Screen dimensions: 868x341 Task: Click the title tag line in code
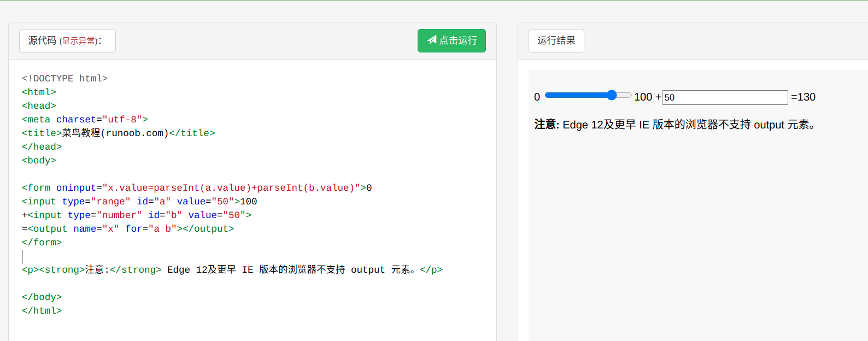click(x=118, y=133)
